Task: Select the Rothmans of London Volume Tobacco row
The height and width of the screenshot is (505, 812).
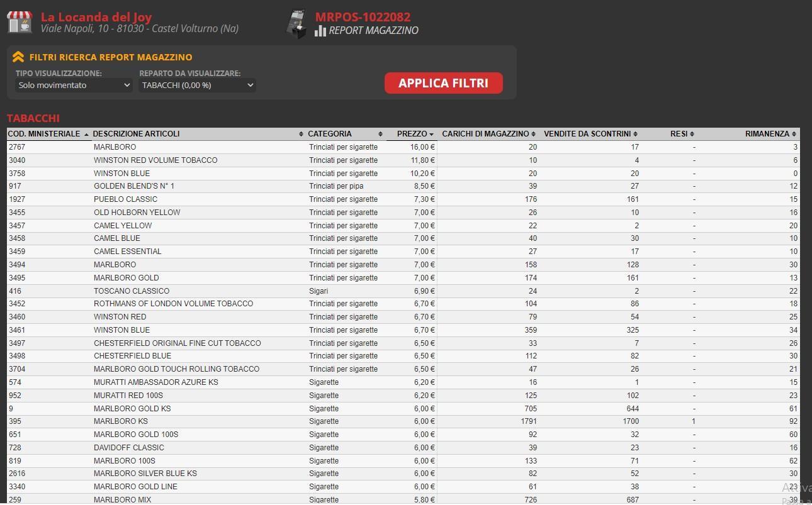Action: click(403, 304)
